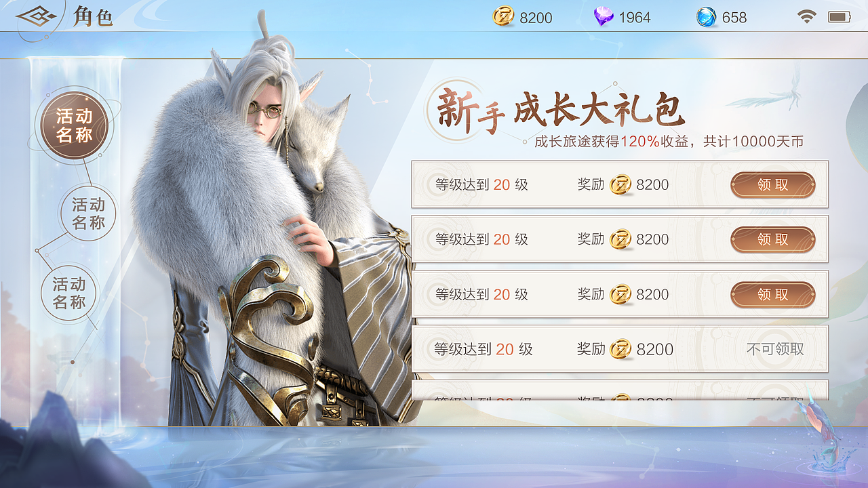
Task: Select the highlighted top 活动名称 tab
Action: 75,125
